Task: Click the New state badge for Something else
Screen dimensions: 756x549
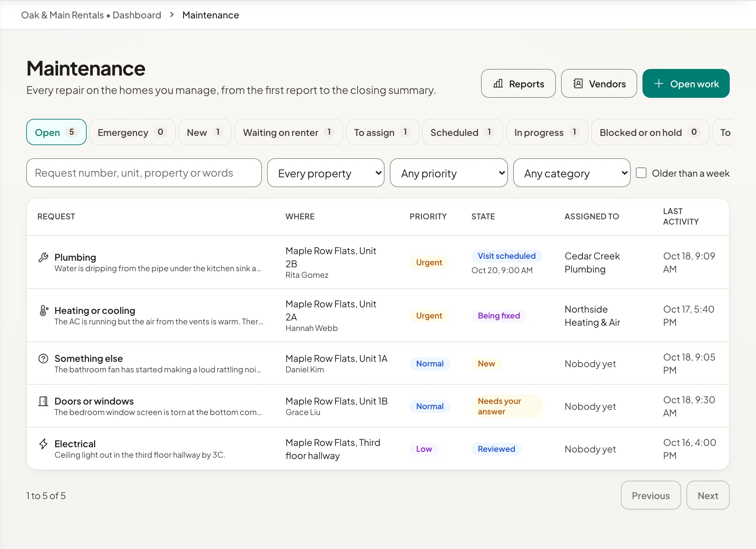Action: tap(486, 363)
